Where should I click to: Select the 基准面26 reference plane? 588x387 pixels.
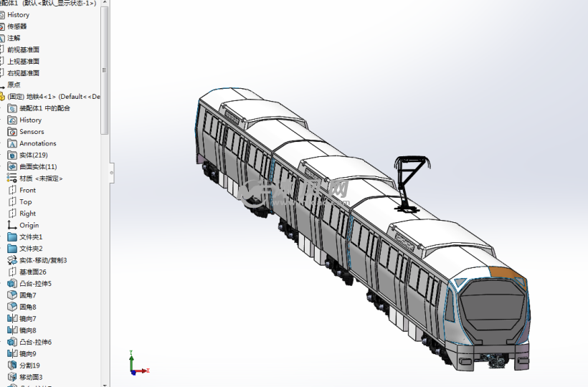[32, 272]
